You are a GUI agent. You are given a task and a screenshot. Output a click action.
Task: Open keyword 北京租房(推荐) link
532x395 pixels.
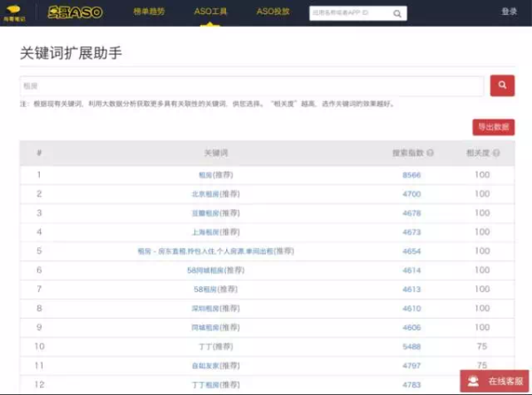215,194
